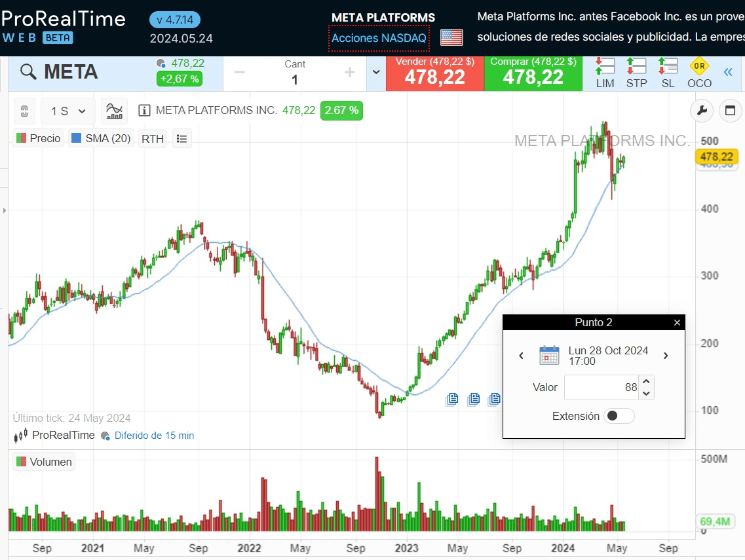Click the chart link chain icon
Viewport: 745px width, 560px height.
pos(25,111)
